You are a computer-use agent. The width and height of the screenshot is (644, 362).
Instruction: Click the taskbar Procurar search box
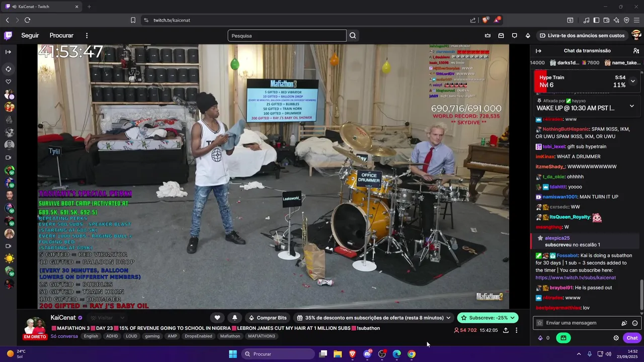coord(278,354)
